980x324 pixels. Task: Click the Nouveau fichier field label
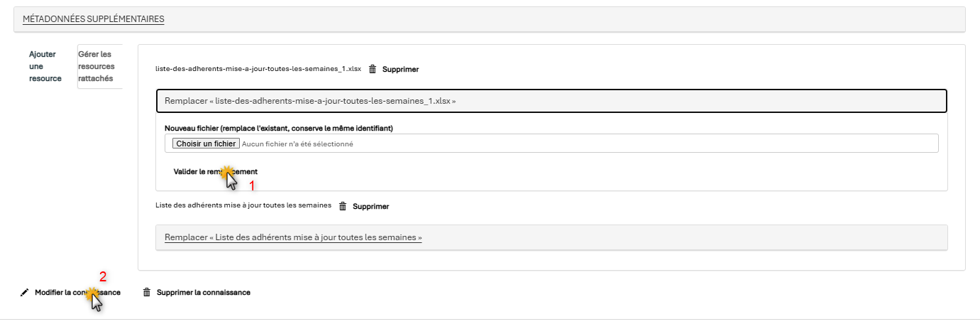279,128
